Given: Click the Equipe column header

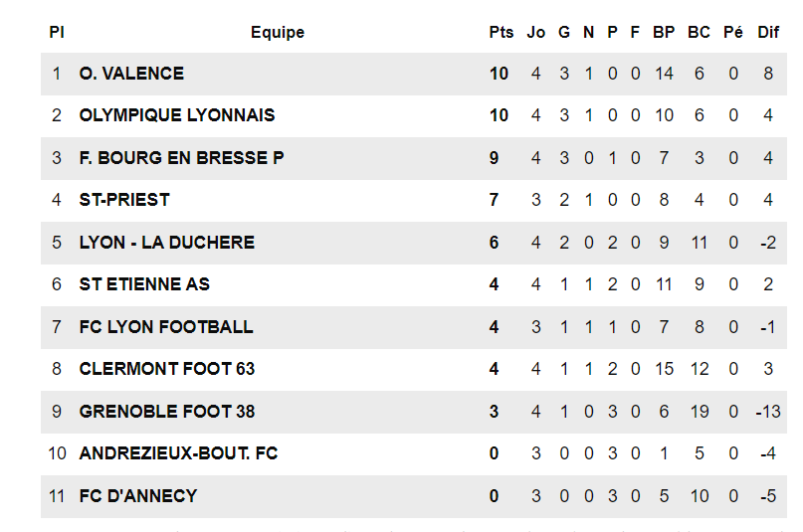Looking at the screenshot, I should [x=278, y=33].
